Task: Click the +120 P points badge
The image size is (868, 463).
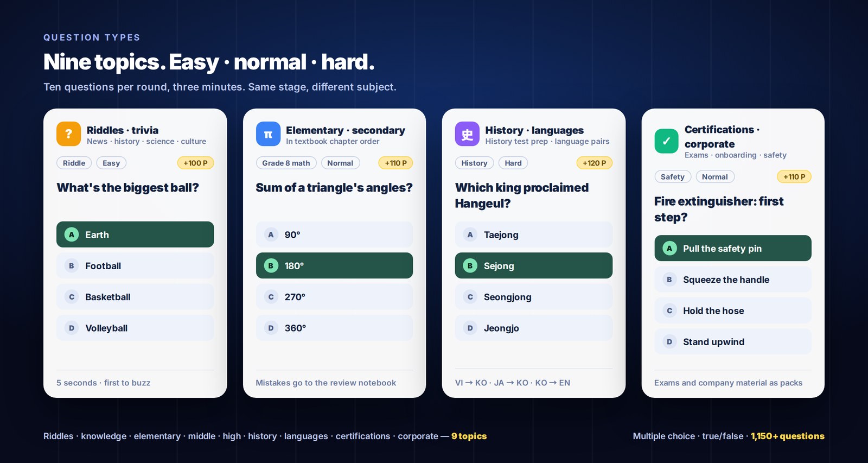Action: point(595,163)
